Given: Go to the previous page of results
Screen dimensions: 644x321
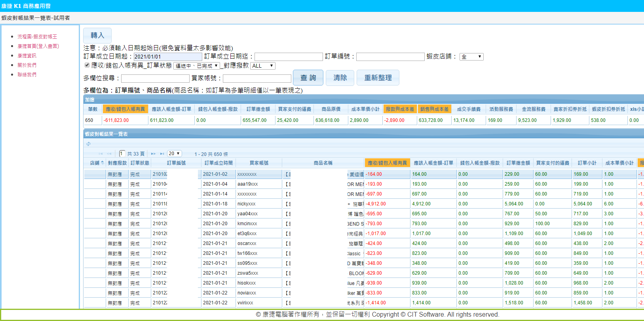Looking at the screenshot, I should (x=109, y=154).
